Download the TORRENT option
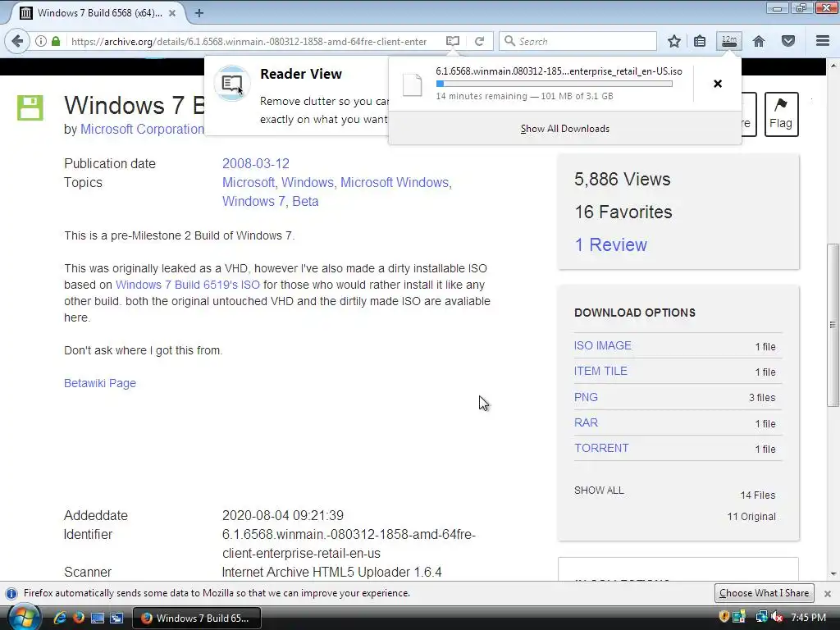The height and width of the screenshot is (630, 840). pos(601,448)
